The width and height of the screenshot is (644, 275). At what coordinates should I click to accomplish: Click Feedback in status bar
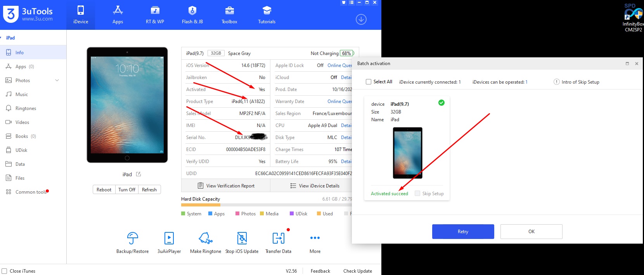click(320, 271)
